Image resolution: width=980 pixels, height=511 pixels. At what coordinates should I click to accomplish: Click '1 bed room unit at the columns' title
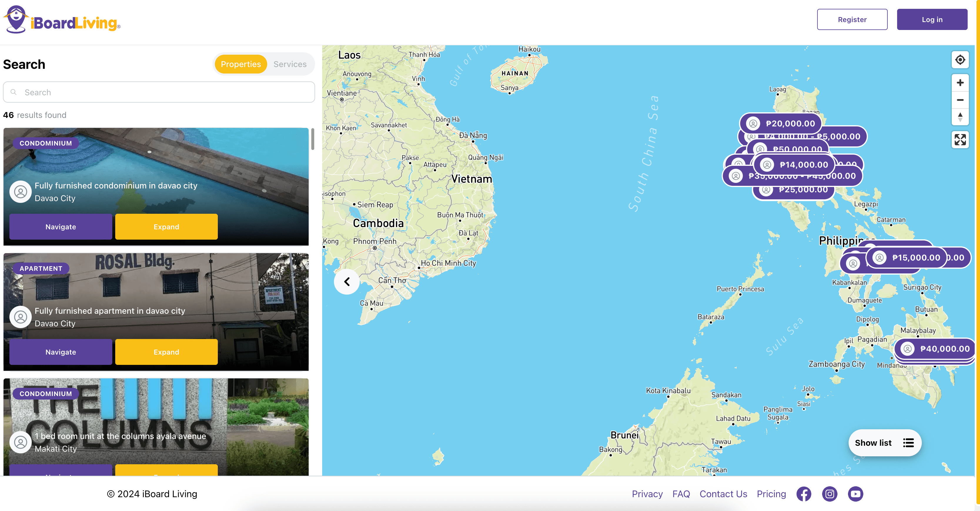tap(121, 436)
